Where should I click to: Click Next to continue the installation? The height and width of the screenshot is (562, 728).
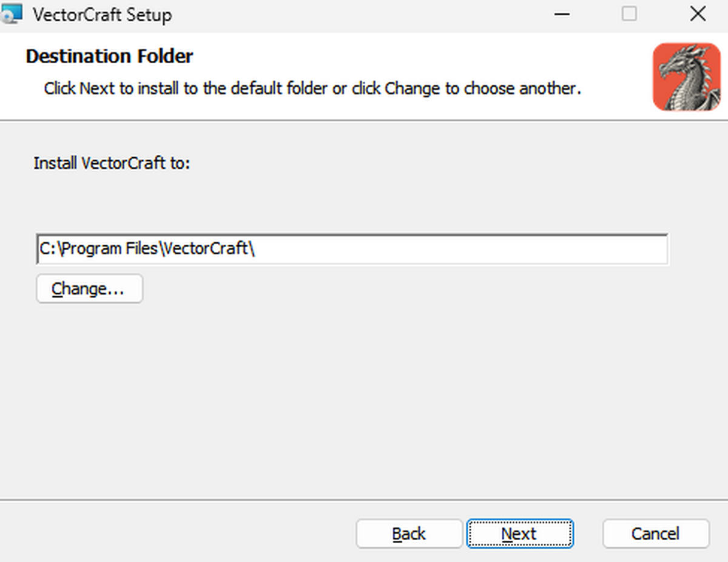519,533
